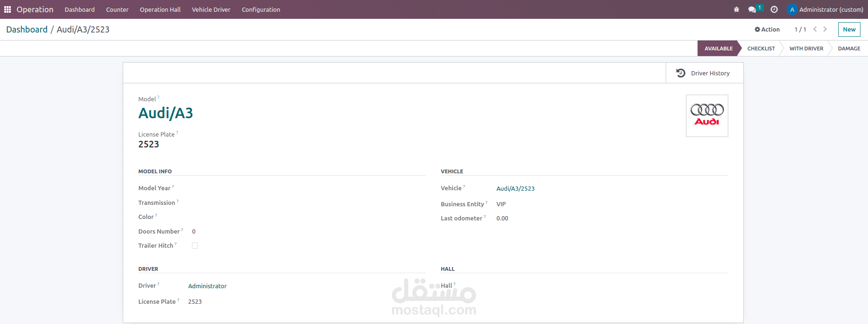Select the AVAILABLE status stage
The width and height of the screenshot is (868, 324).
[x=718, y=49]
